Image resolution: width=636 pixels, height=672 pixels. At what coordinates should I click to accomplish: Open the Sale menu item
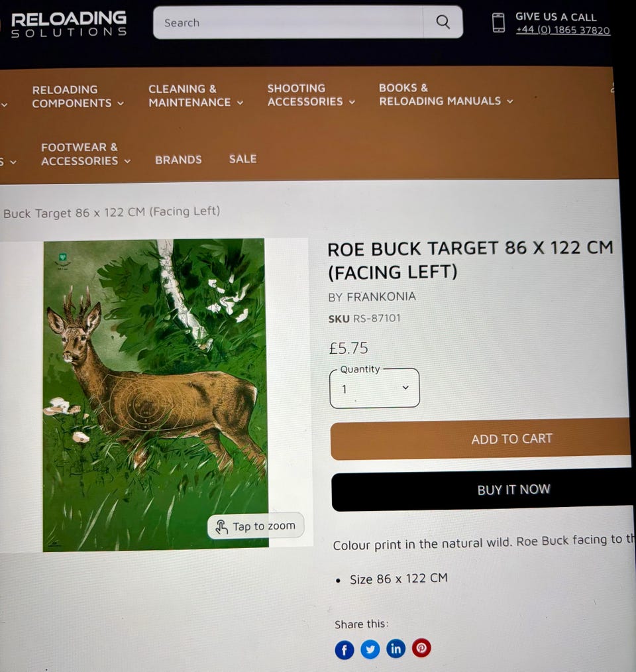(x=242, y=158)
